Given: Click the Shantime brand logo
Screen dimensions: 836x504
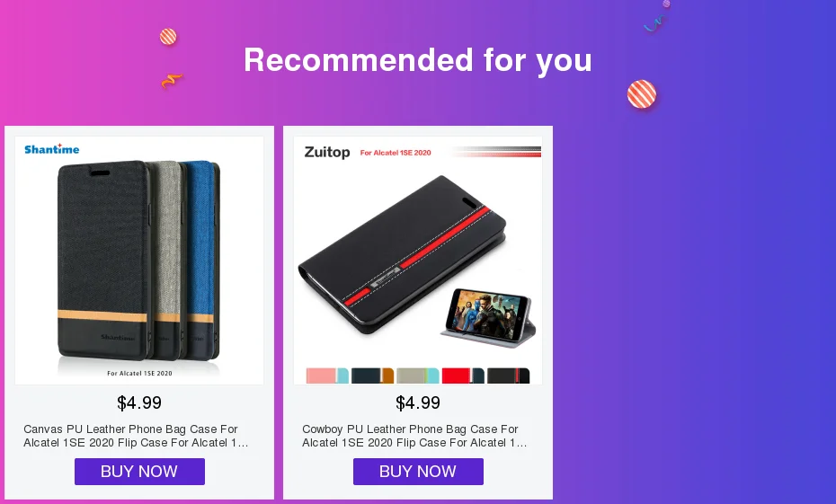Looking at the screenshot, I should (52, 149).
